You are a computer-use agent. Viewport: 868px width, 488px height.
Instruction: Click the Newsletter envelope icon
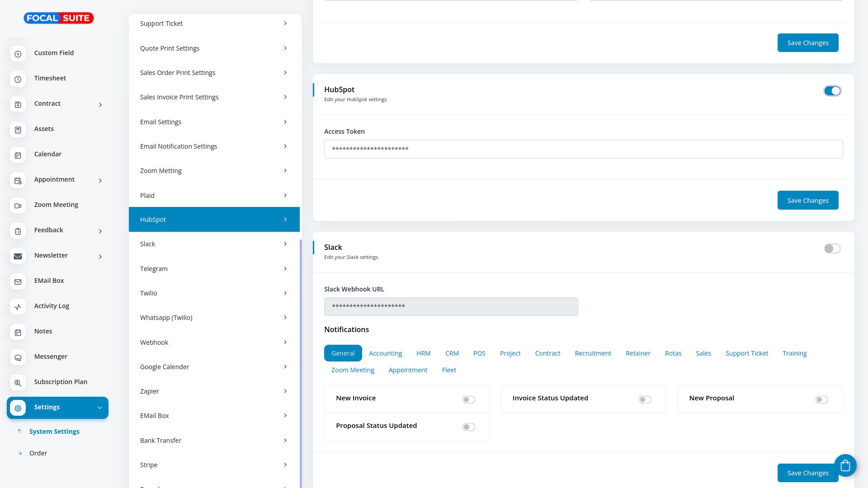18,256
